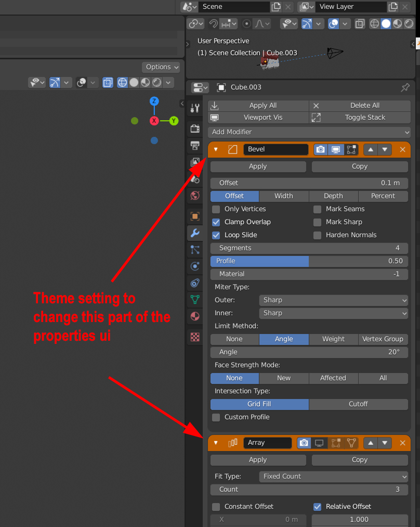Open the Scene properties tab icon
The height and width of the screenshot is (527, 420).
pos(195,179)
